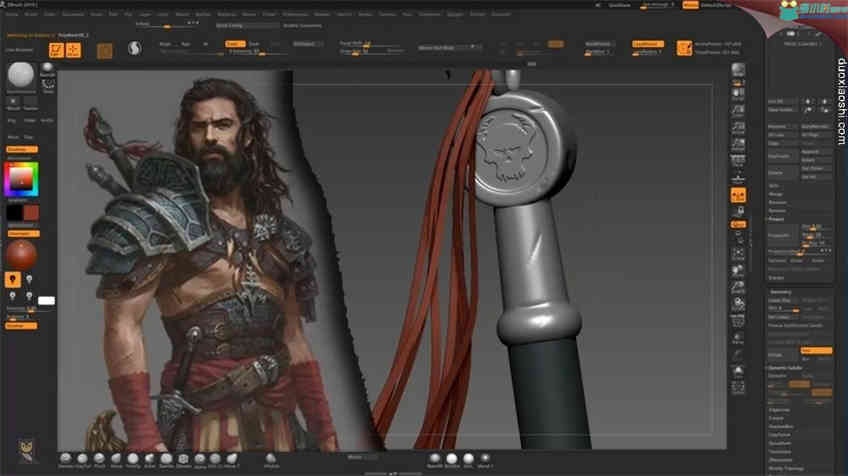The width and height of the screenshot is (848, 476).
Task: Toggle the orange Smt button beside Divide
Action: 816,351
